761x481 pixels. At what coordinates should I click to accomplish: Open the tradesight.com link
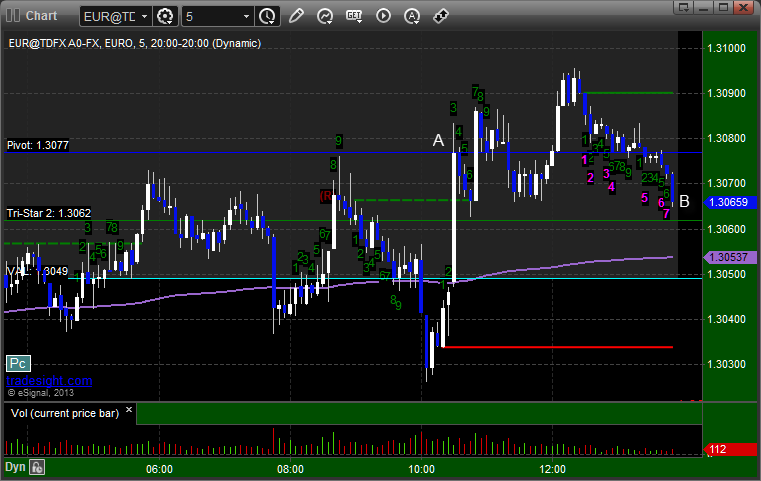tap(49, 381)
